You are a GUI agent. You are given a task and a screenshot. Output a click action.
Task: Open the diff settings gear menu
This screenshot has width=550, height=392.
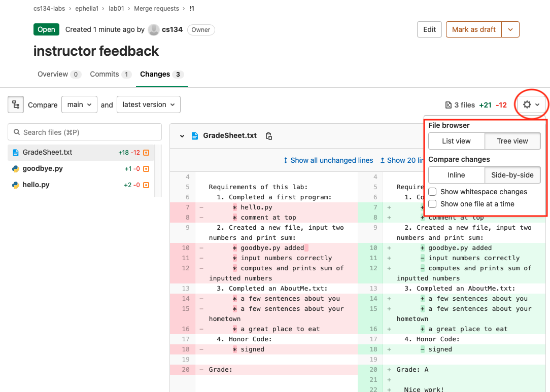[531, 104]
